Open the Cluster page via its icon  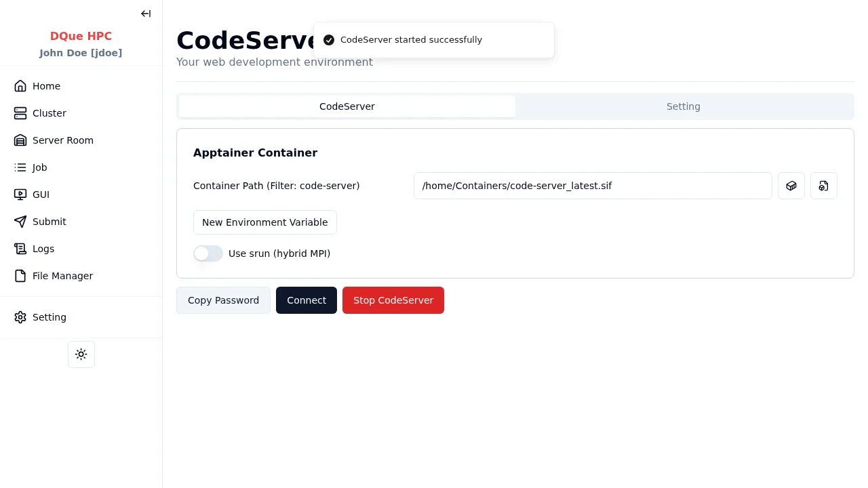coord(20,113)
